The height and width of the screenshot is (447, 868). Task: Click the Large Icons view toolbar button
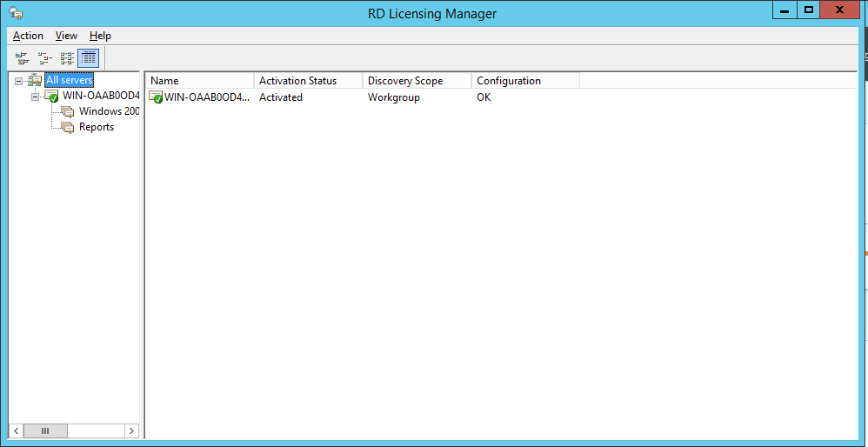22,58
